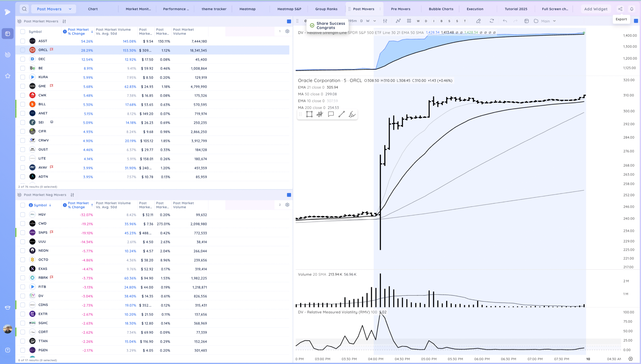Select the eraser tool in chart toolbar

[x=478, y=21]
